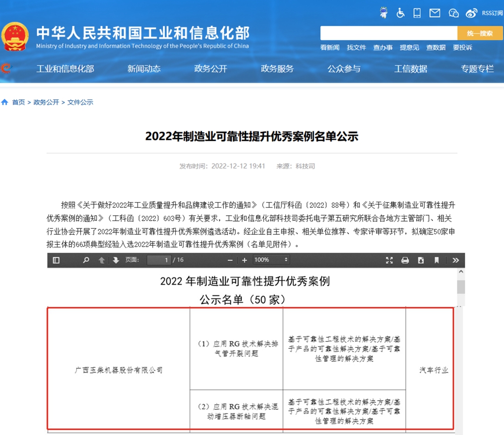Click the article title 2022年制造业可靠性提升优秀案例名单公示
Image resolution: width=504 pixels, height=435 pixels.
[251, 136]
